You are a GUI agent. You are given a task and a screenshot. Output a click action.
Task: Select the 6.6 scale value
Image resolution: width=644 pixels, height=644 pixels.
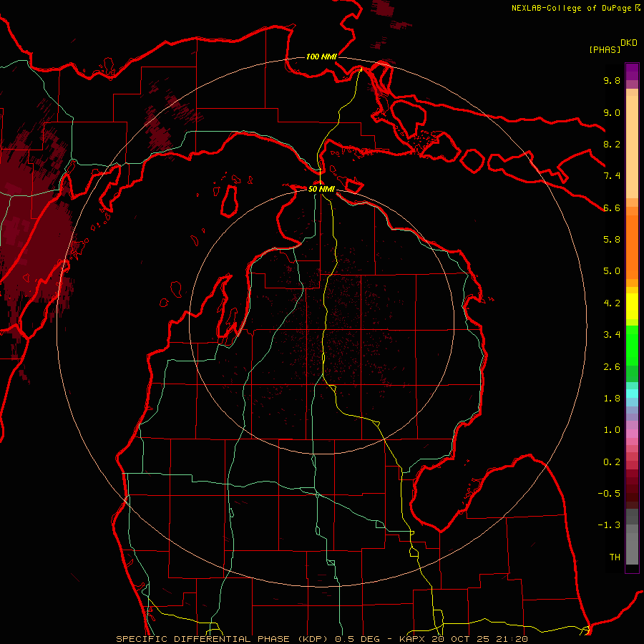pyautogui.click(x=612, y=208)
